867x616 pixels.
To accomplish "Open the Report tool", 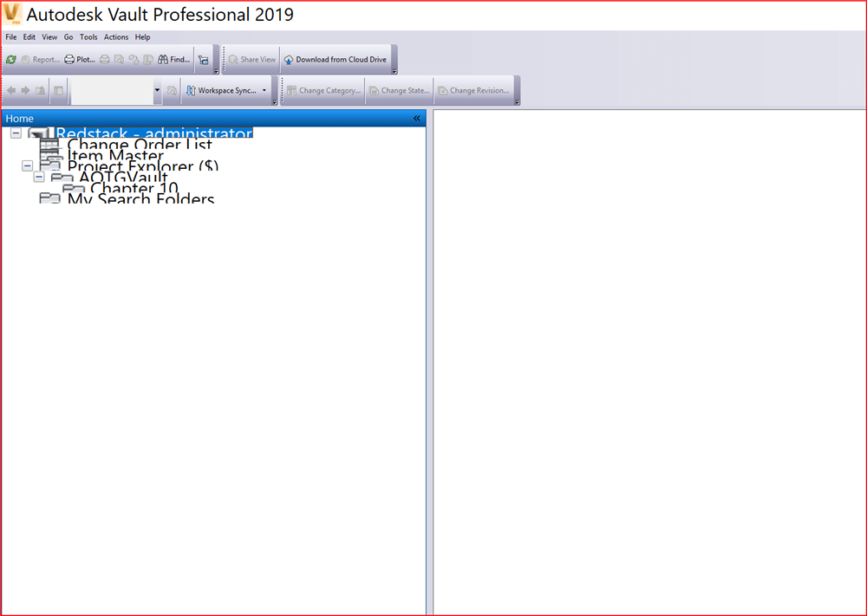I will pos(41,59).
